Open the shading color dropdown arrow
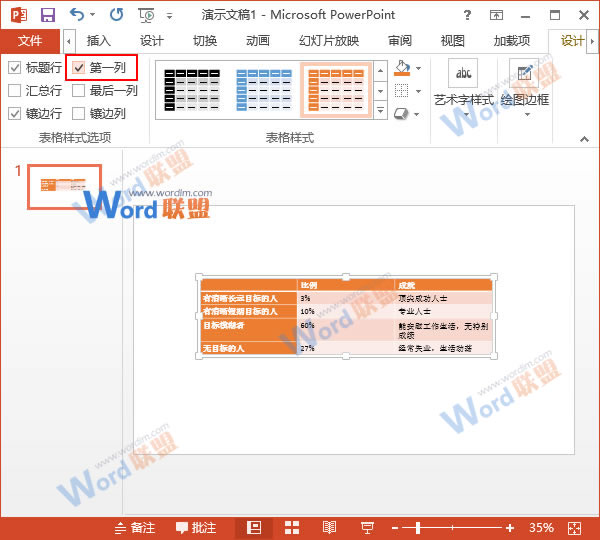600x540 pixels. pyautogui.click(x=418, y=69)
